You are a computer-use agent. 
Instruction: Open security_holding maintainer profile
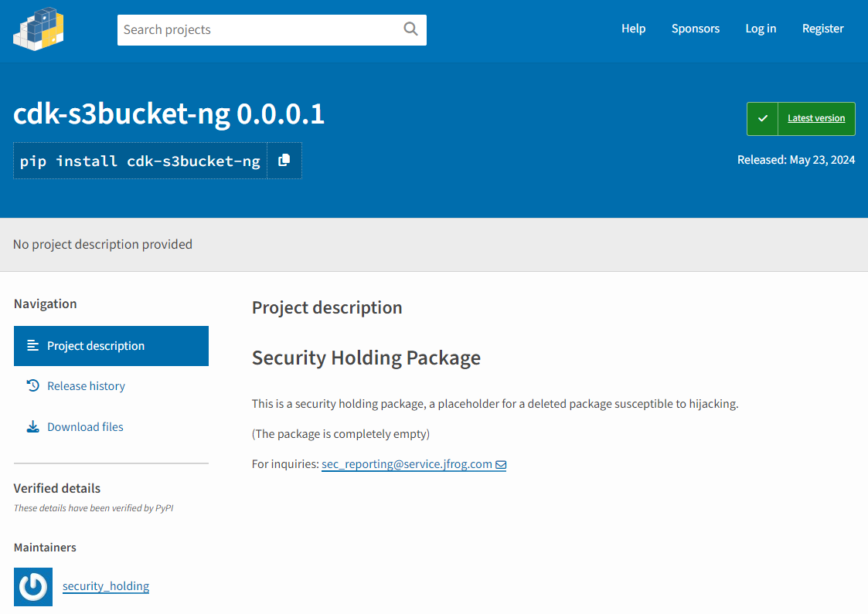click(x=106, y=586)
